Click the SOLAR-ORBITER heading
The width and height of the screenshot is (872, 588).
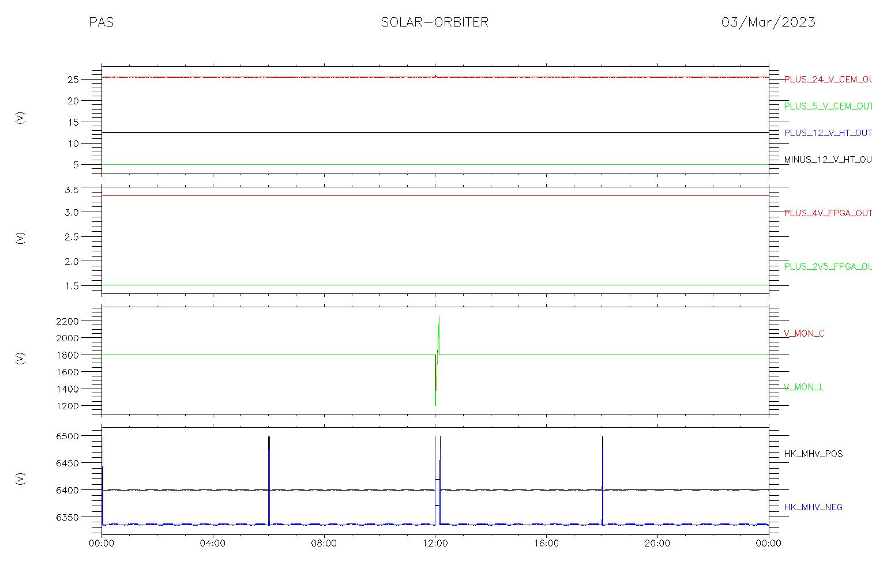pos(435,22)
